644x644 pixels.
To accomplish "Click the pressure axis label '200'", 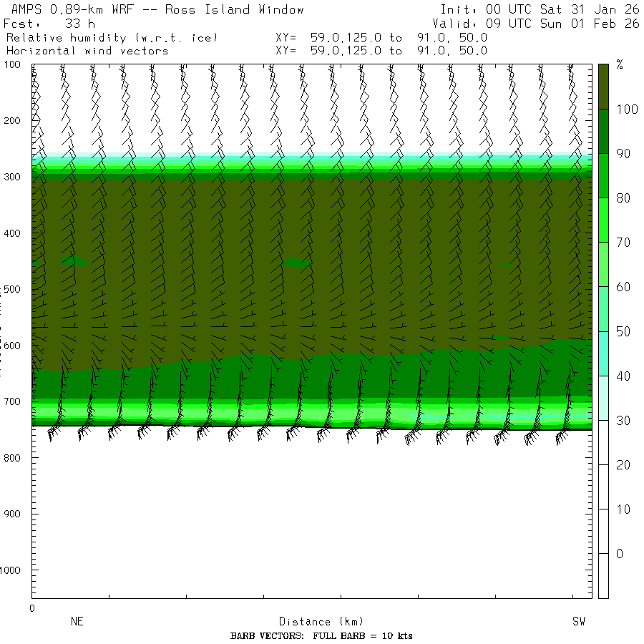I will click(x=12, y=121).
